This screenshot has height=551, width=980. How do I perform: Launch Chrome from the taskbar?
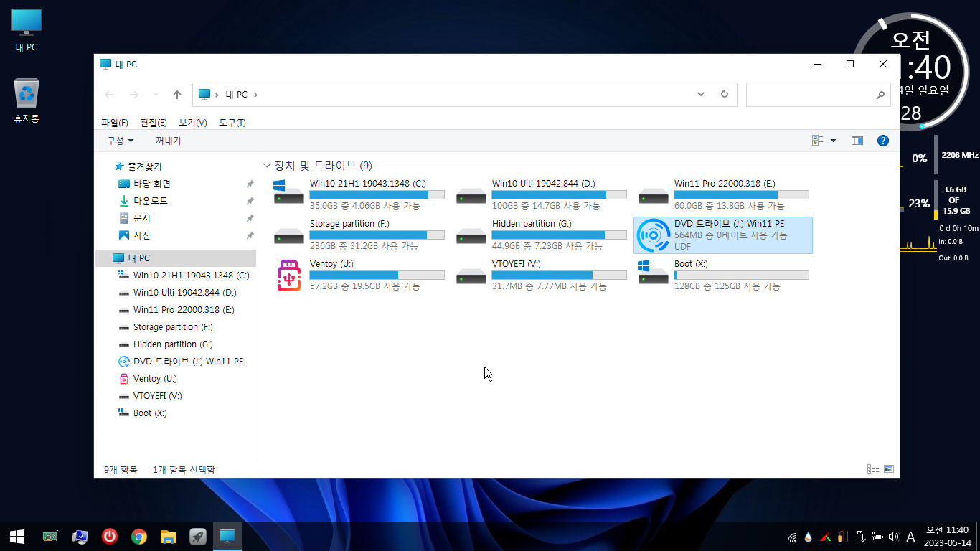tap(139, 536)
